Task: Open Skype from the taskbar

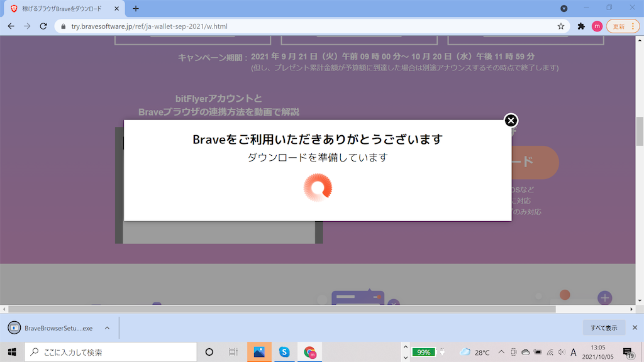Action: [x=284, y=352]
